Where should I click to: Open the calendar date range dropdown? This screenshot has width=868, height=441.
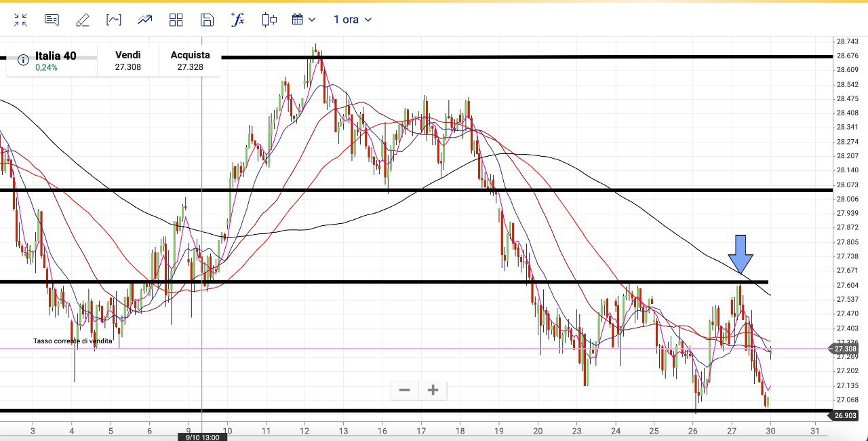click(x=303, y=20)
